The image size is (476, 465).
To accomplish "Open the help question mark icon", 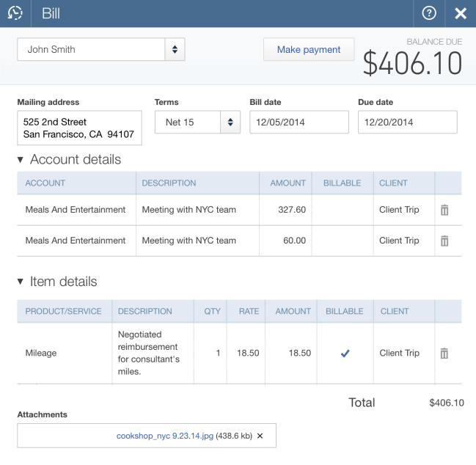I will [x=429, y=13].
